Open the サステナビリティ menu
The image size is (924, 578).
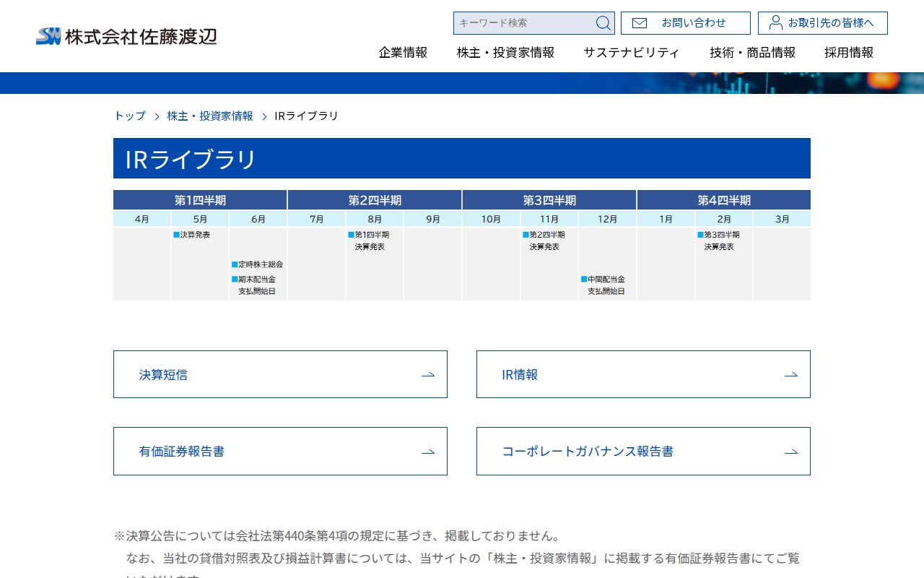(632, 52)
